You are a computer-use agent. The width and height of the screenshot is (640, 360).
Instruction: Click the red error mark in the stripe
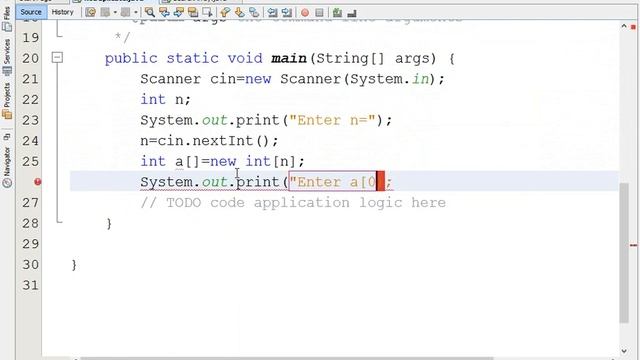click(x=633, y=245)
